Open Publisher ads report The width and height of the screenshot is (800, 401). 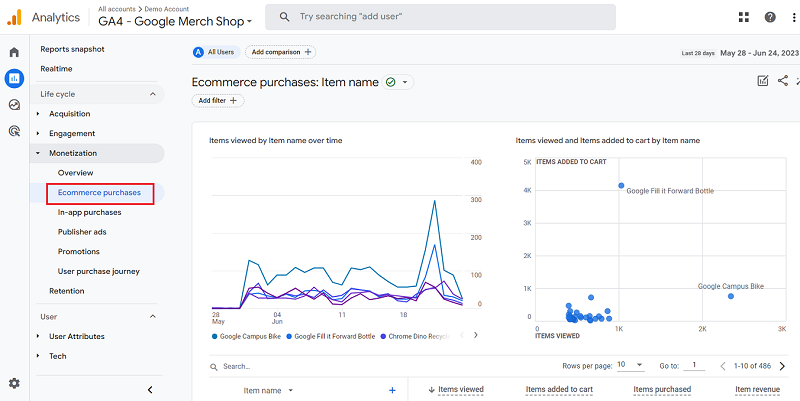(x=82, y=232)
